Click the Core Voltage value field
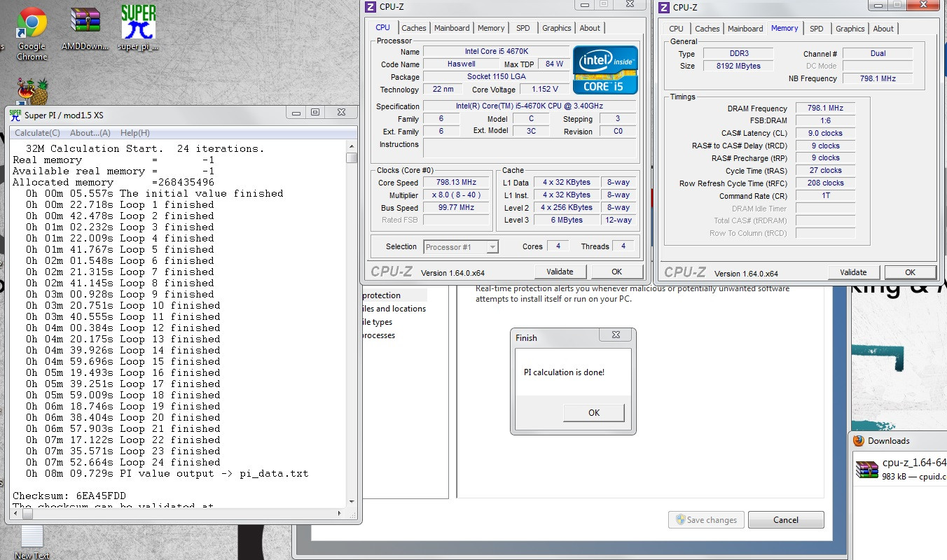This screenshot has height=560, width=947. click(x=544, y=89)
